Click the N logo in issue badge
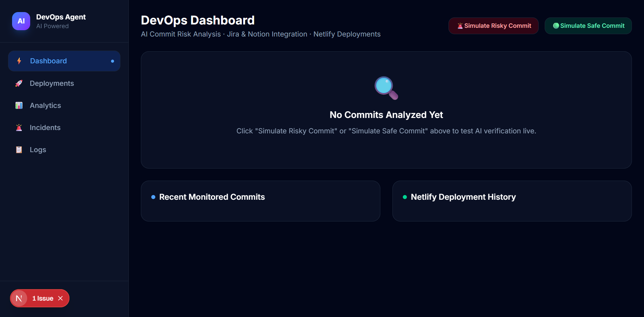 tap(19, 298)
